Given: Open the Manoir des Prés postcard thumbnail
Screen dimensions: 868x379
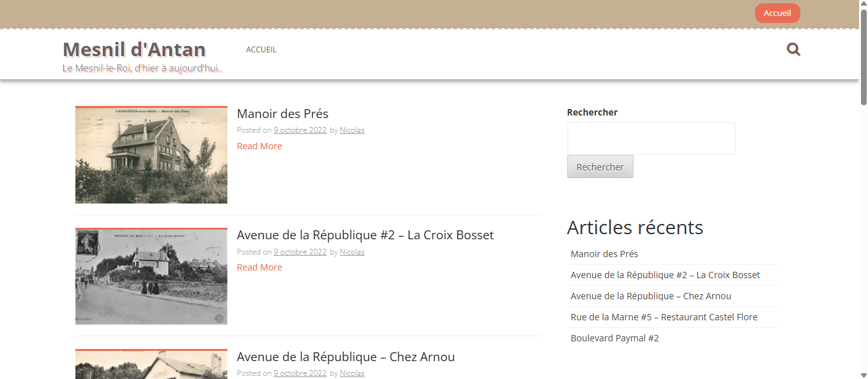Looking at the screenshot, I should pyautogui.click(x=151, y=154).
